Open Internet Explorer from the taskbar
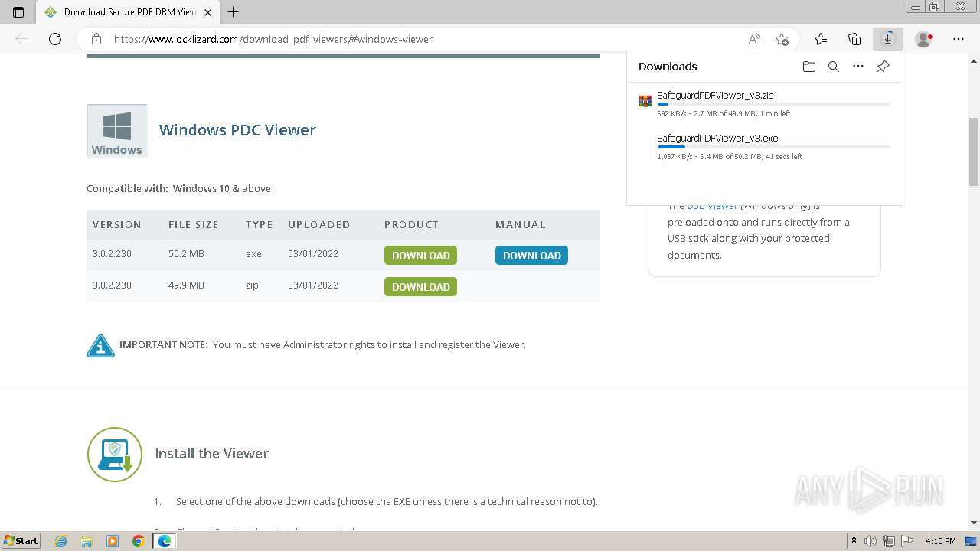 (61, 541)
